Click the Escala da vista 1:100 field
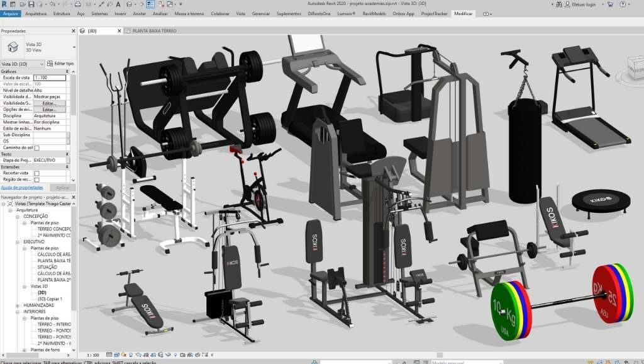The image size is (644, 364). pyautogui.click(x=49, y=77)
